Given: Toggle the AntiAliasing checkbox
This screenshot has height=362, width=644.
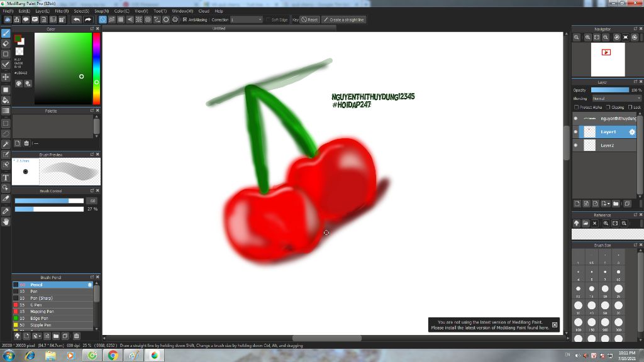Looking at the screenshot, I should [x=185, y=19].
